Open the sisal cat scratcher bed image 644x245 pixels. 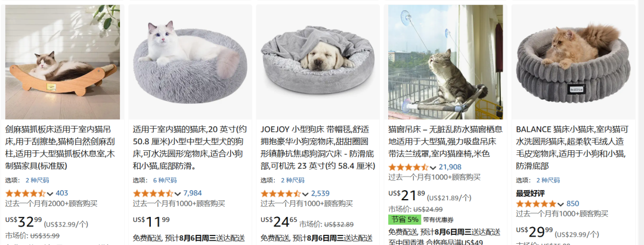click(x=63, y=62)
